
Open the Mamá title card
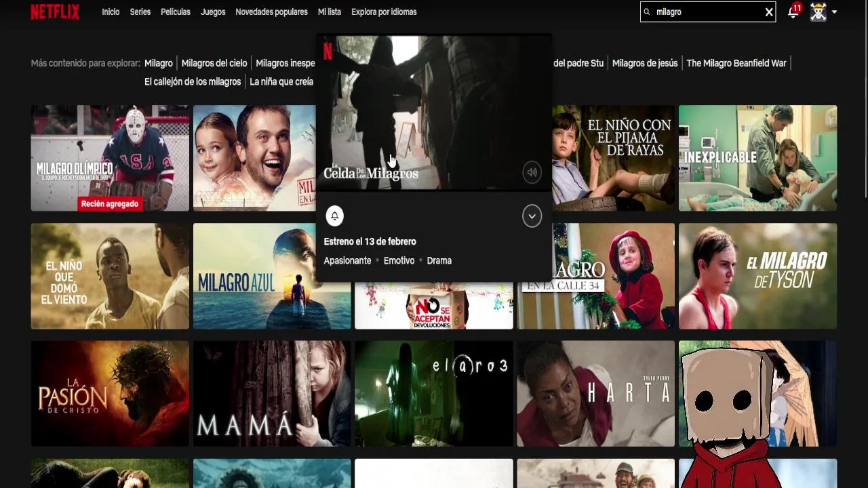point(272,394)
